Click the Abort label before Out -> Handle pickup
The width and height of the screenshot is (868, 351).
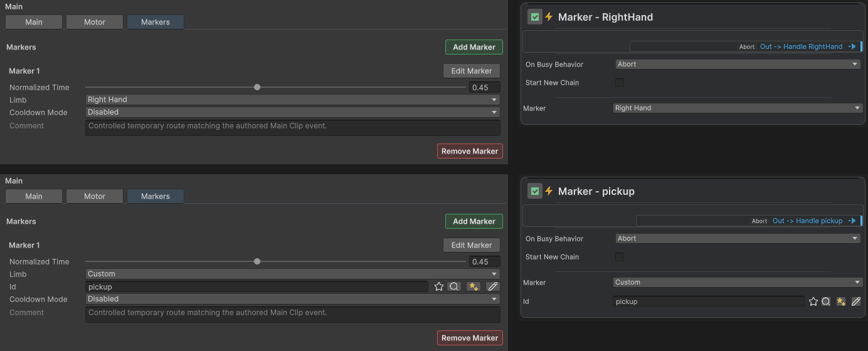pos(759,221)
